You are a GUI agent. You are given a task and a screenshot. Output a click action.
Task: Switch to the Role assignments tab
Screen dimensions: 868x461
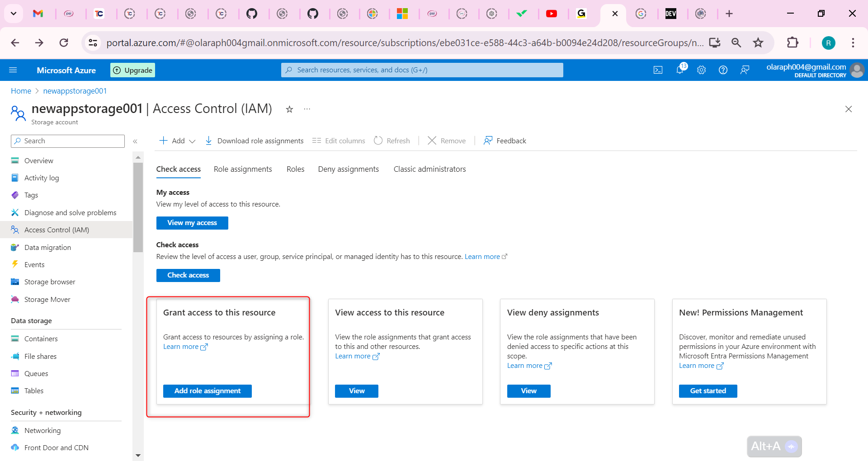coord(242,169)
